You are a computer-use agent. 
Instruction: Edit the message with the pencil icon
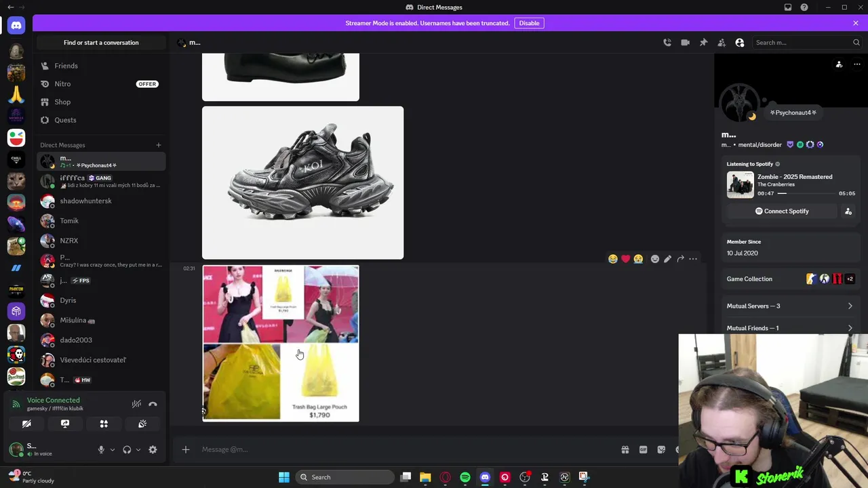pos(668,259)
